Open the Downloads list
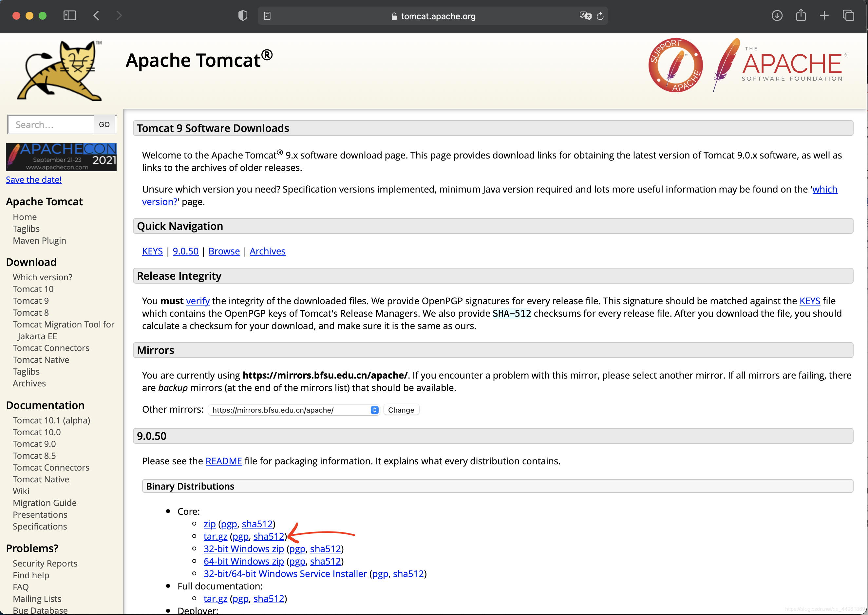 (x=777, y=15)
